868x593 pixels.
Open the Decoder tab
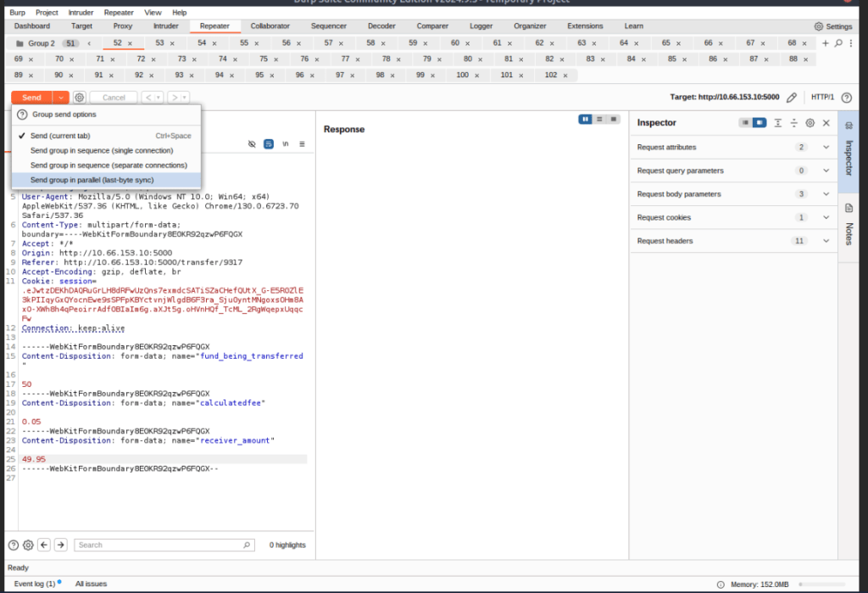coord(381,26)
